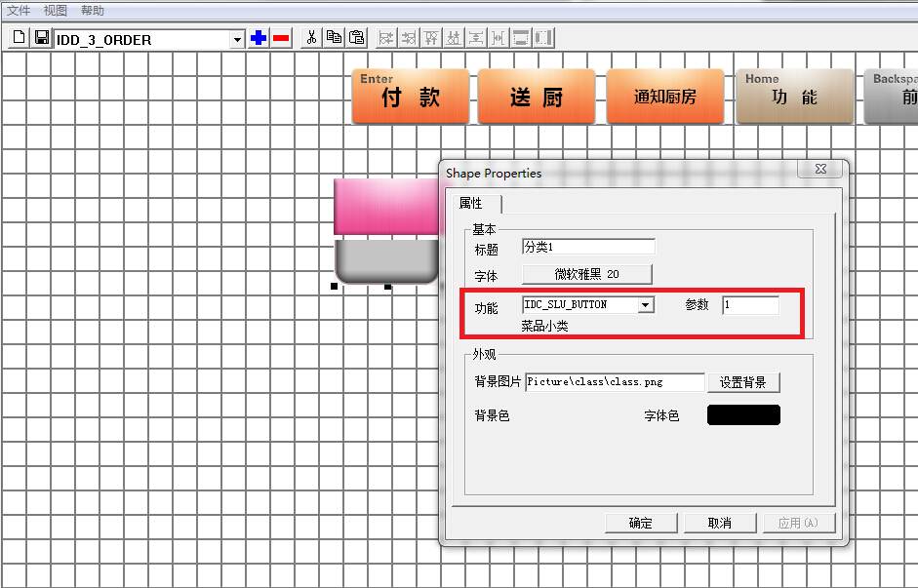The image size is (918, 588).
Task: Click the 背景色 label
Action: [x=492, y=415]
